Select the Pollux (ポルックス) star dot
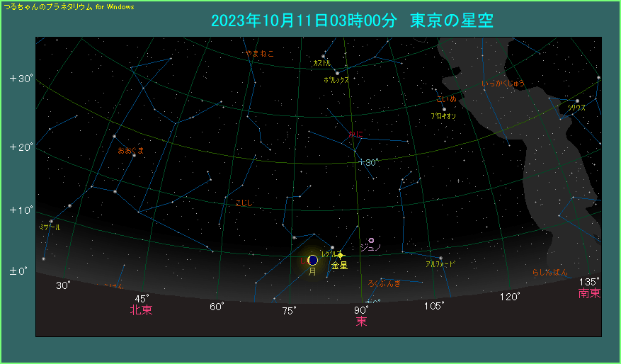 pyautogui.click(x=337, y=73)
